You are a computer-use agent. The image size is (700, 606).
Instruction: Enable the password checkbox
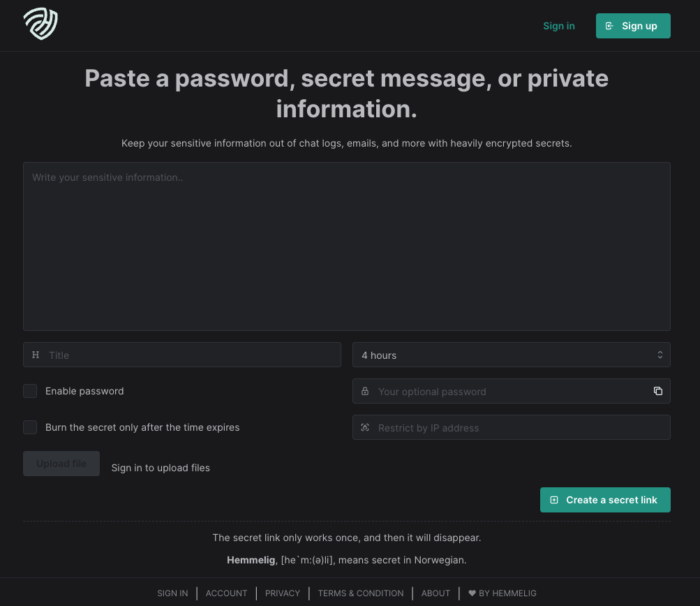click(x=30, y=391)
